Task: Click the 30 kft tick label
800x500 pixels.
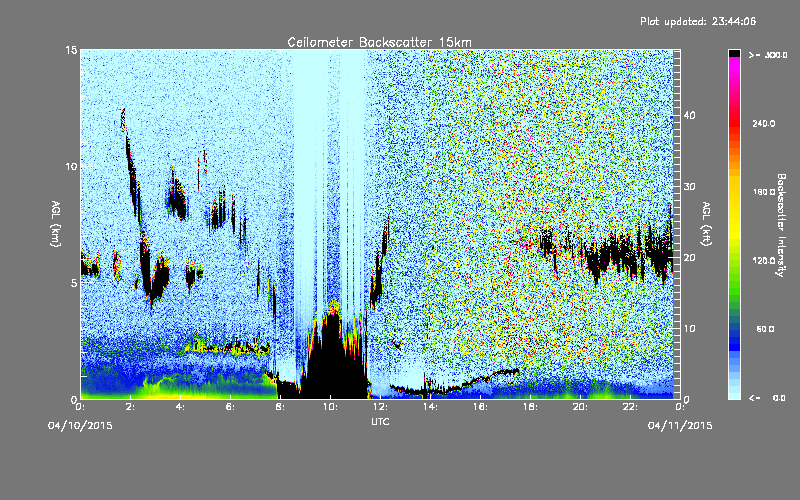Action: [689, 187]
